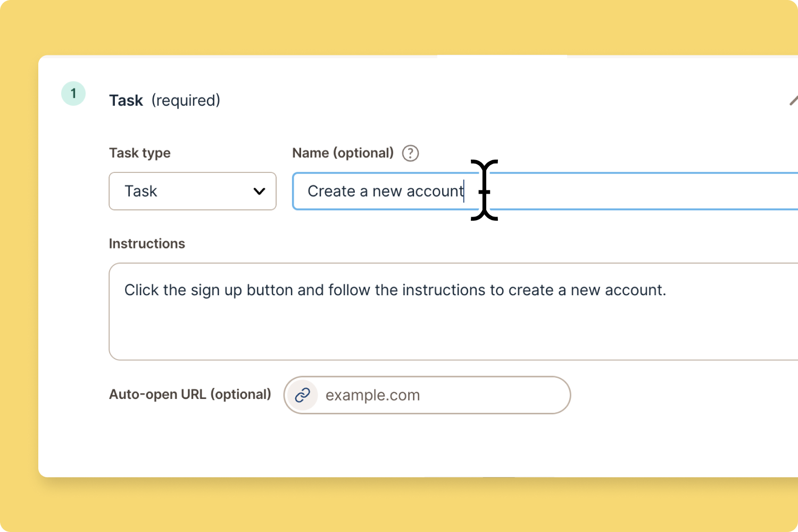Viewport: 798px width, 532px height.
Task: Click the 'Name (optional)' label text
Action: (x=343, y=153)
